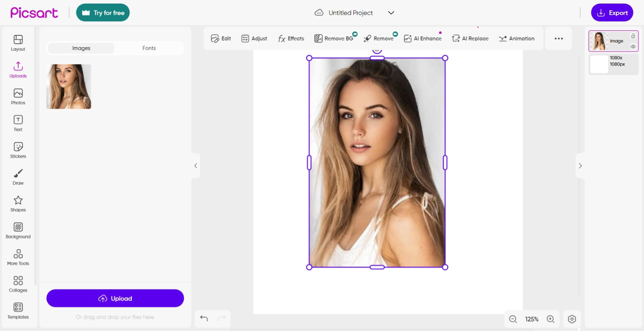Open the Collages panel

click(x=18, y=284)
